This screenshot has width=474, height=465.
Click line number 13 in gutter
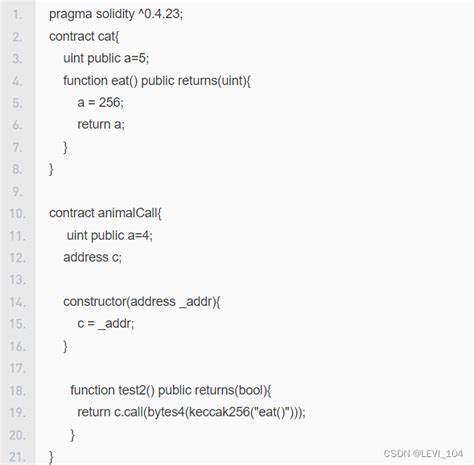18,280
